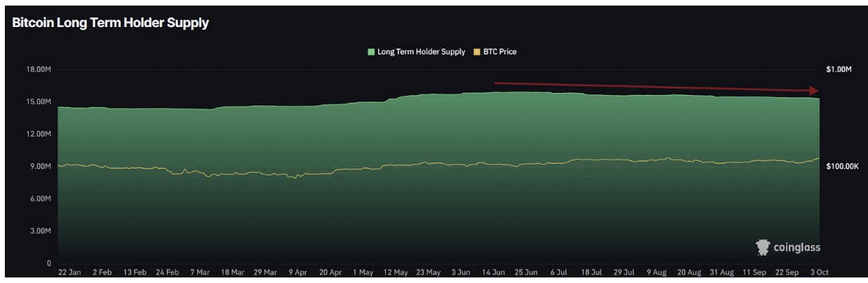Select the 9.00M left axis label
Image resolution: width=868 pixels, height=283 pixels.
pyautogui.click(x=40, y=166)
